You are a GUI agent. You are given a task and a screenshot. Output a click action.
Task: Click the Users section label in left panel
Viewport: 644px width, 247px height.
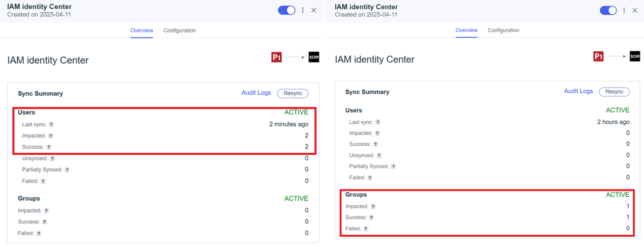[x=26, y=112]
